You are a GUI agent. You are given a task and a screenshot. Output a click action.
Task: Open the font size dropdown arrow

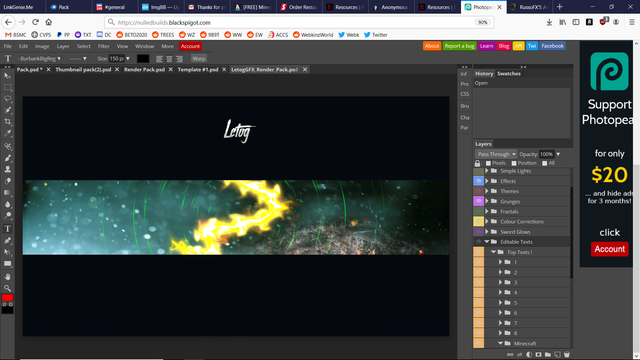pyautogui.click(x=128, y=59)
